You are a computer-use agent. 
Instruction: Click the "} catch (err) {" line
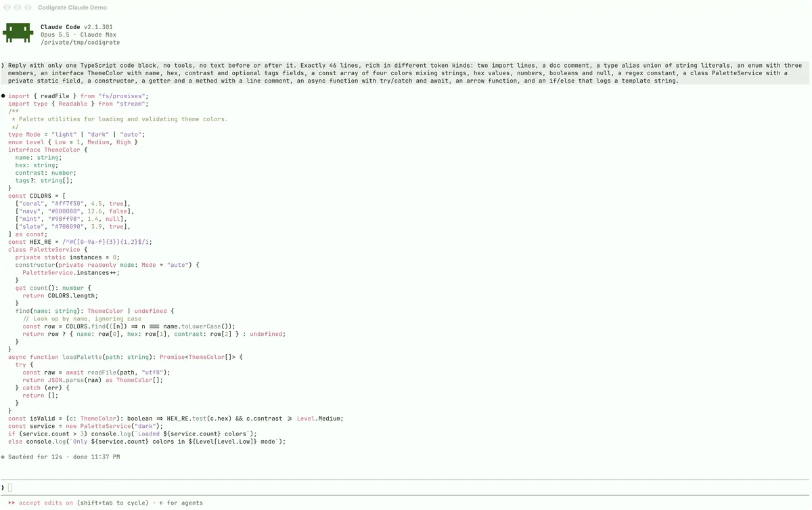[x=43, y=387]
